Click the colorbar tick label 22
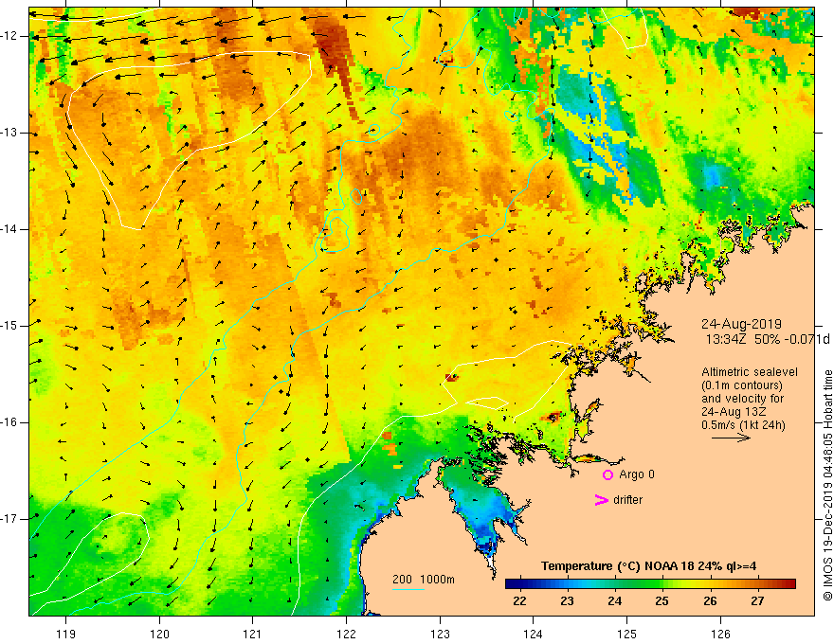 519,601
